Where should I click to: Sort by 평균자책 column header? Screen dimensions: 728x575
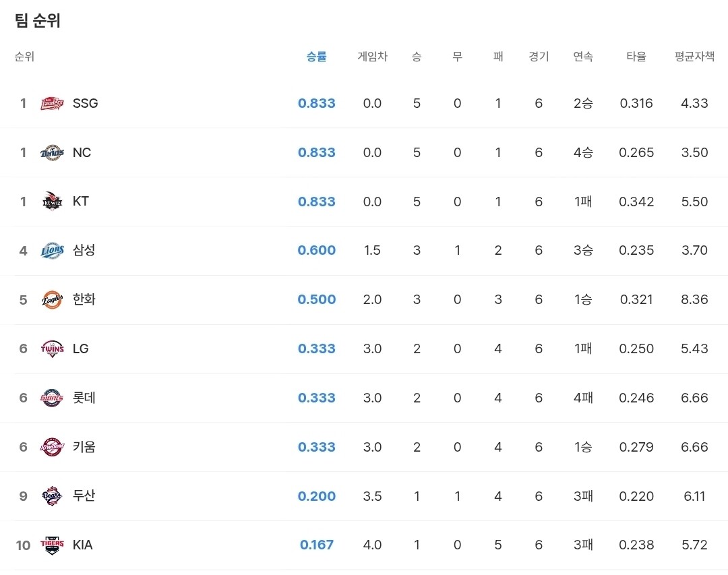pyautogui.click(x=694, y=57)
